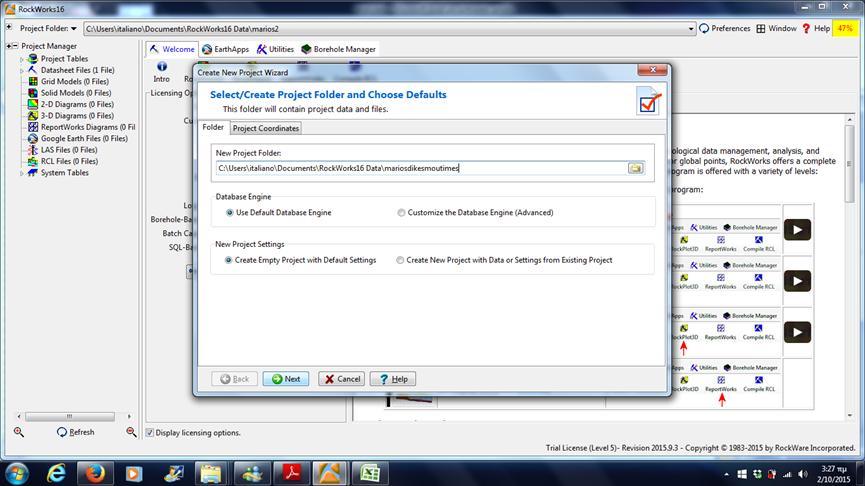The height and width of the screenshot is (486, 865).
Task: Open Excel from the taskbar
Action: (x=370, y=473)
